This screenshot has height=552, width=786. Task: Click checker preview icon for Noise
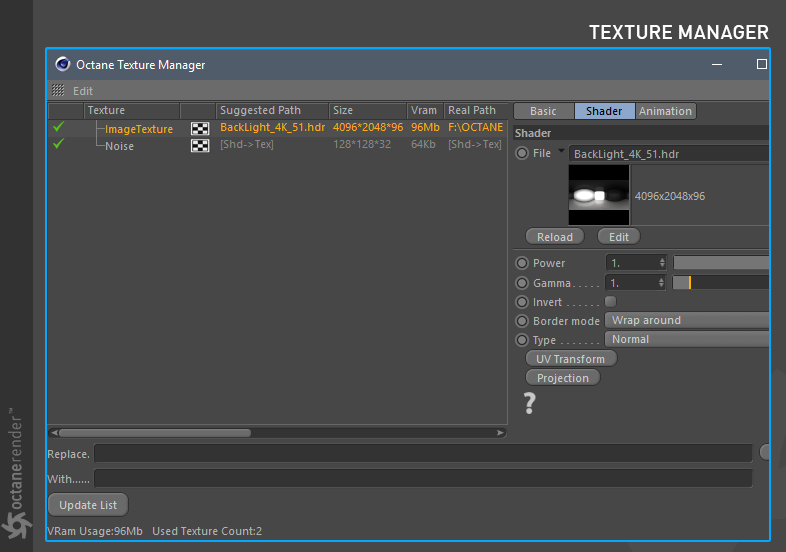click(200, 145)
